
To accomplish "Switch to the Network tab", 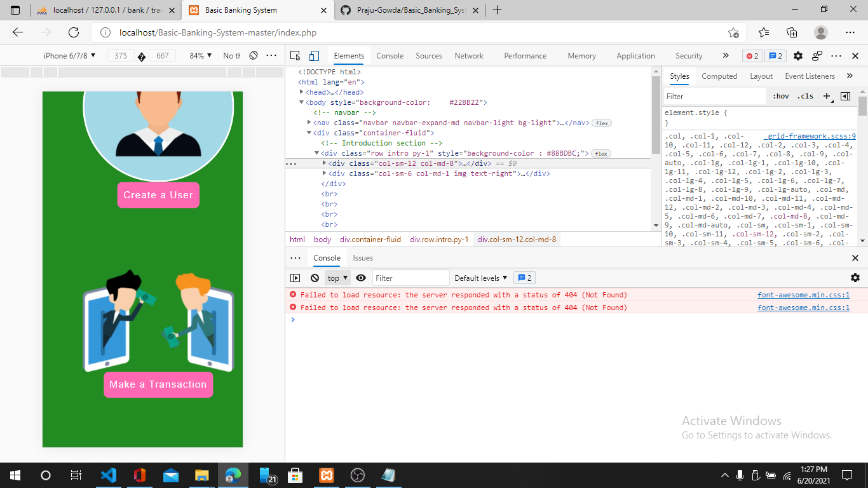I will [x=469, y=56].
